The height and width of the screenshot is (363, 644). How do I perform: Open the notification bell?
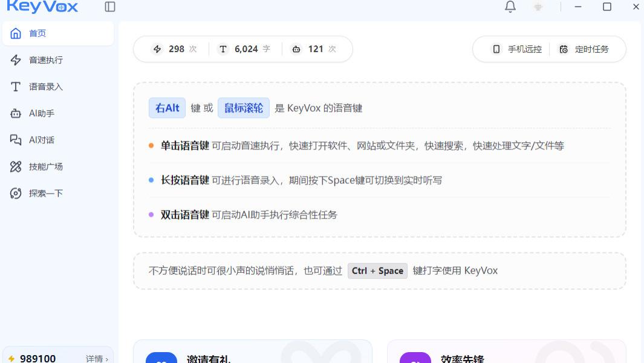click(x=510, y=7)
